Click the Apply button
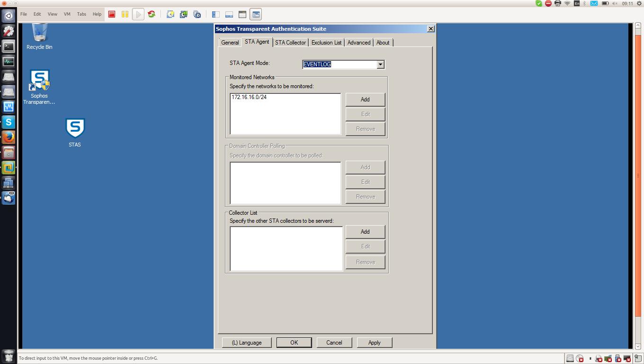Screen dimensions: 644x364 (x=375, y=343)
